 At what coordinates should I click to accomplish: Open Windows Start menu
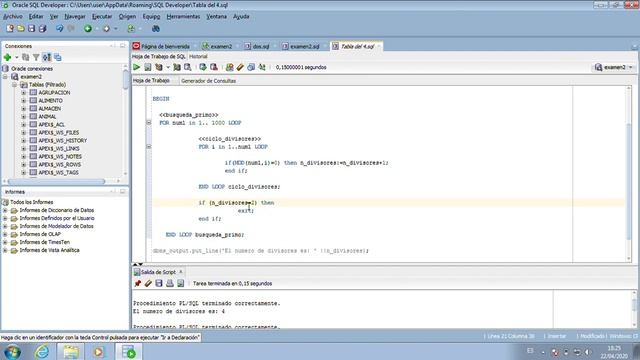click(x=12, y=351)
